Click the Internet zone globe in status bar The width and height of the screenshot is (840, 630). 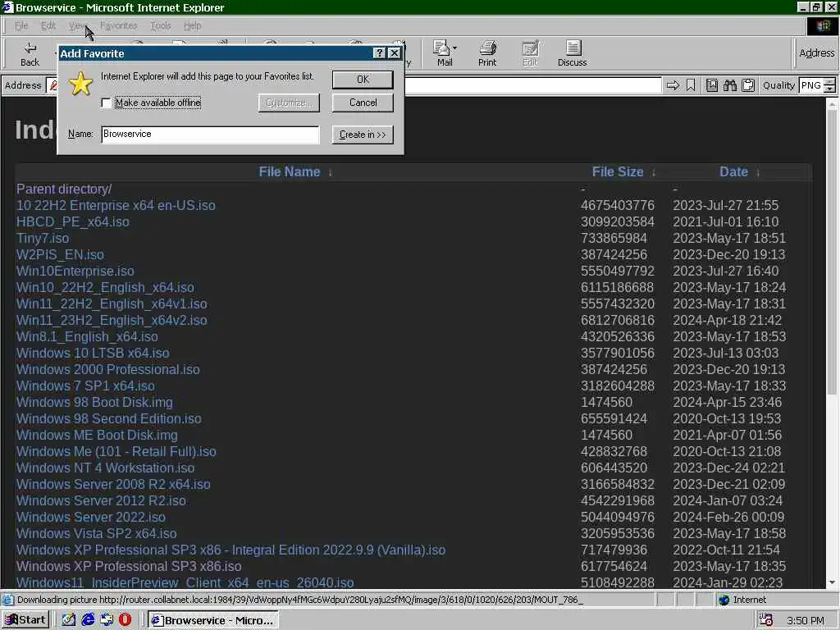coord(724,600)
